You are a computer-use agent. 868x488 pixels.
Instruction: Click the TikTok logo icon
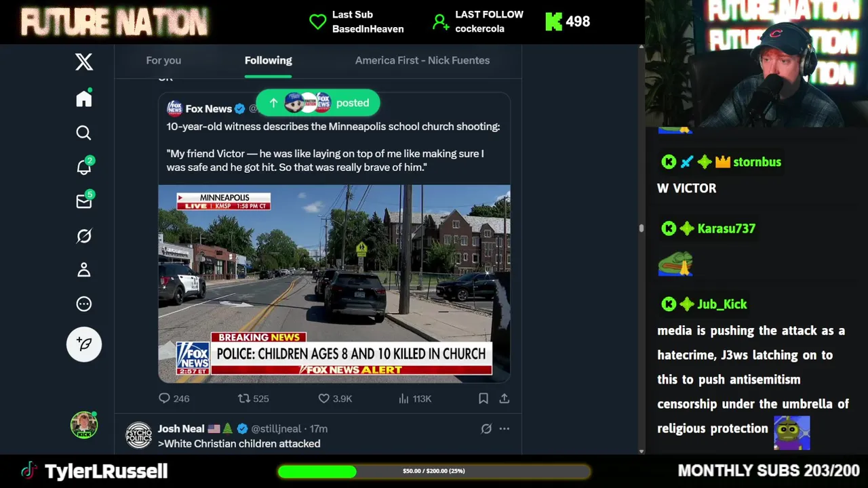28,470
